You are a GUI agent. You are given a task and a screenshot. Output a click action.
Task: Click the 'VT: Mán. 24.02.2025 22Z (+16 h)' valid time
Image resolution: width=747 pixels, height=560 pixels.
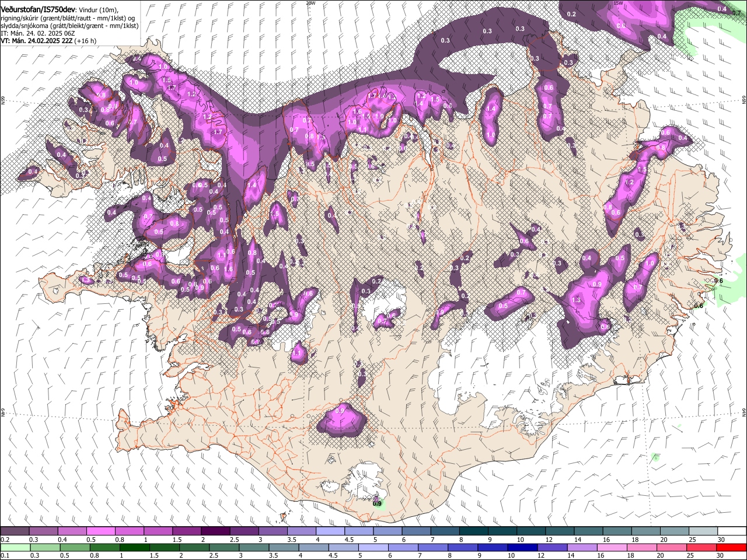point(48,41)
